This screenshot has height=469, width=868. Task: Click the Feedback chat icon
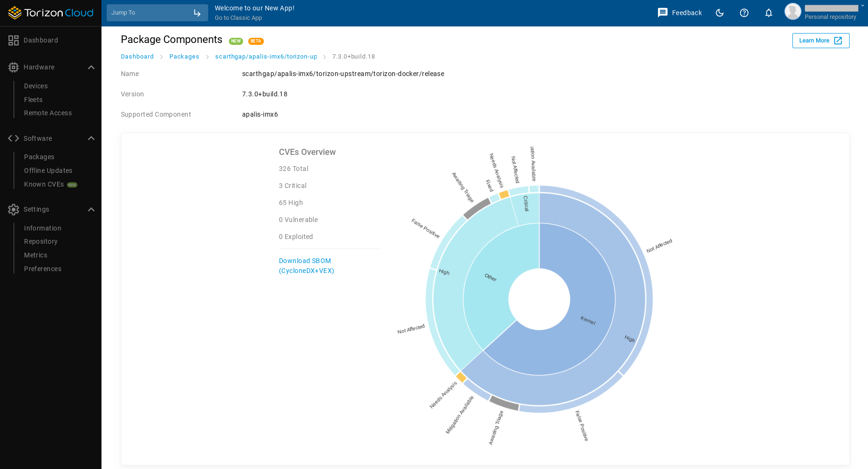pos(663,13)
